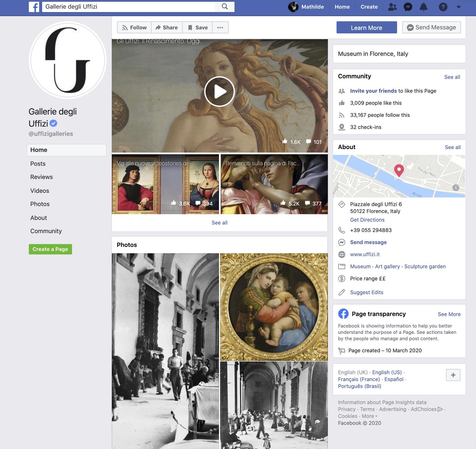Viewport: 476px width, 449px height.
Task: Click the Messenger icon next to Send message
Action: tap(342, 243)
